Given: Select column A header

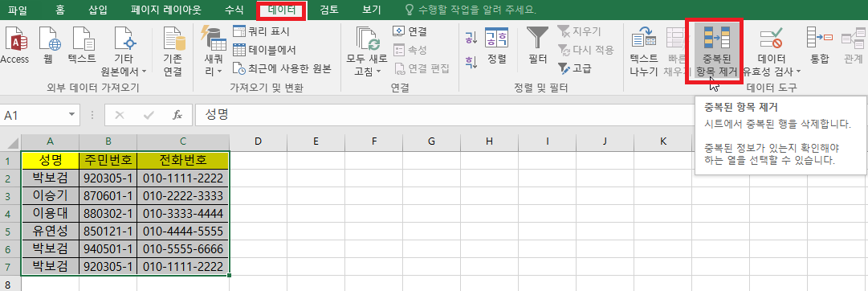Looking at the screenshot, I should [x=50, y=141].
